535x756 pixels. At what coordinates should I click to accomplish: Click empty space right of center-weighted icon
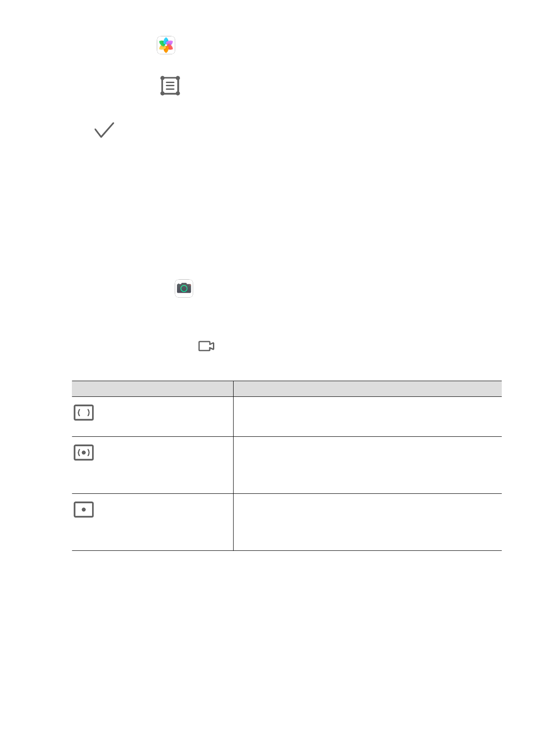[162, 465]
